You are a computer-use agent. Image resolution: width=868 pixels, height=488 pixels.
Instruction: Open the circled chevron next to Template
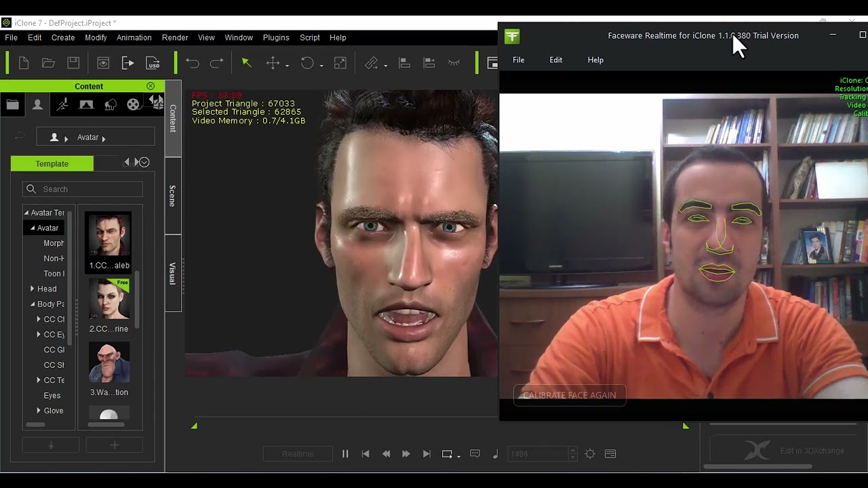(x=144, y=163)
